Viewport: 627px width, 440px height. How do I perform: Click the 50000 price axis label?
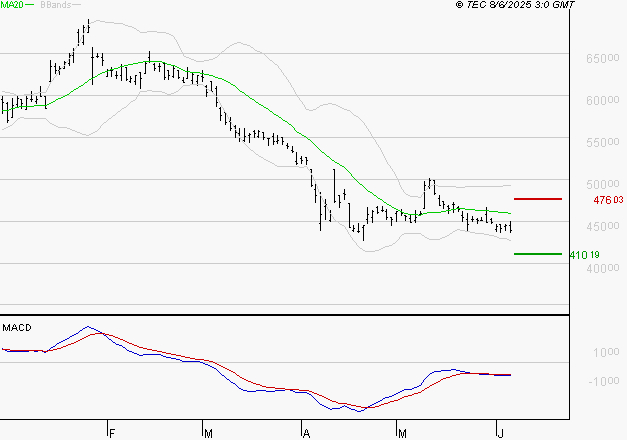coord(603,184)
